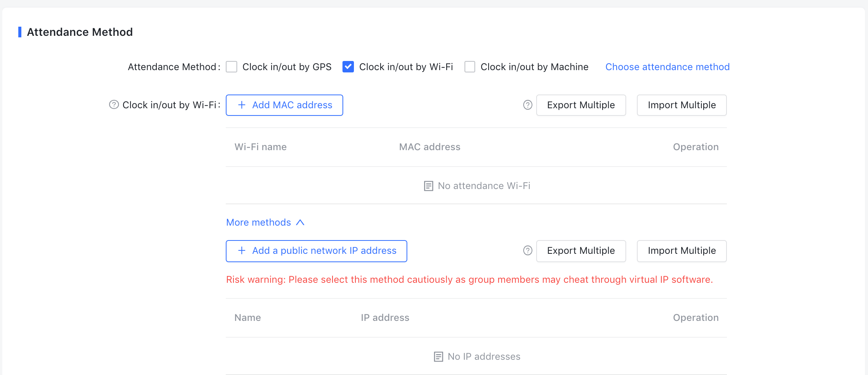Click help icon left of Clock in/out by Wi-Fi label

114,105
